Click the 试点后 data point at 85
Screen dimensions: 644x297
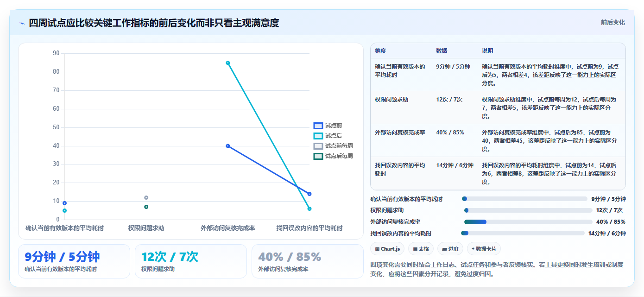[228, 63]
